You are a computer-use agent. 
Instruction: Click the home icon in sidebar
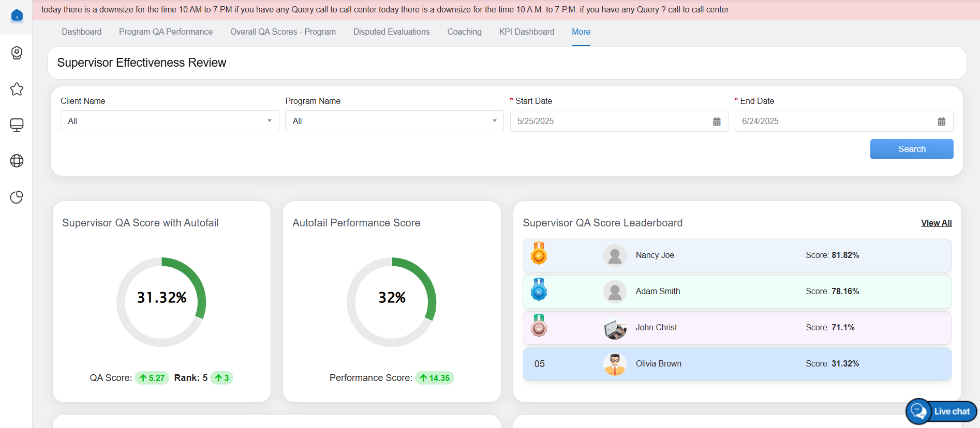click(x=17, y=16)
